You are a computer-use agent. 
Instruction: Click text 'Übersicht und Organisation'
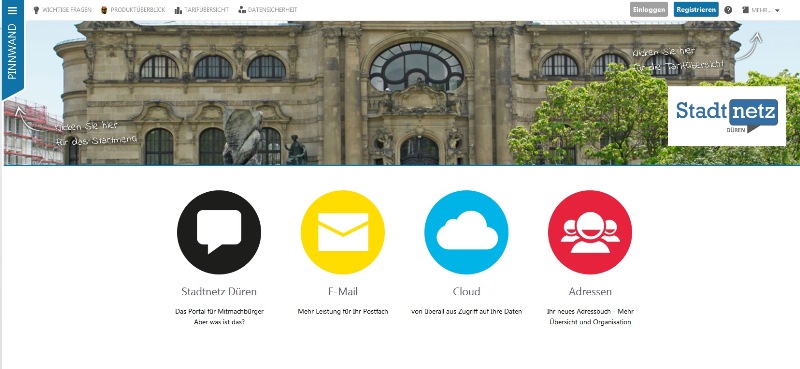590,322
